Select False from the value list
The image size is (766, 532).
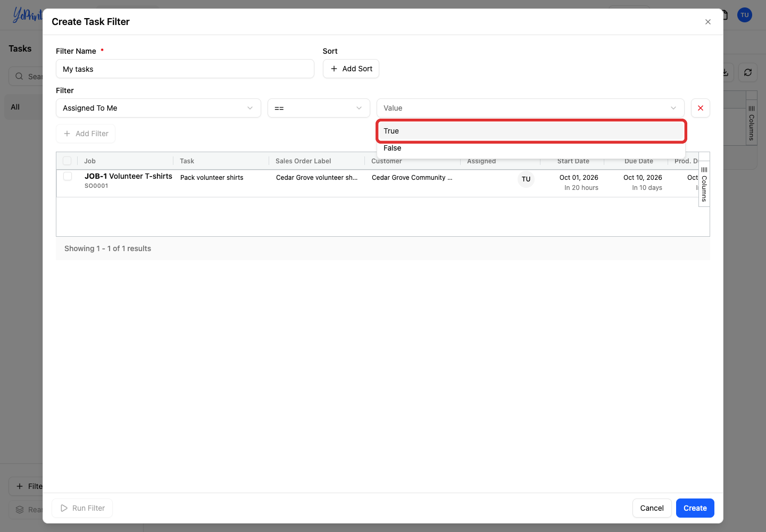pyautogui.click(x=531, y=148)
